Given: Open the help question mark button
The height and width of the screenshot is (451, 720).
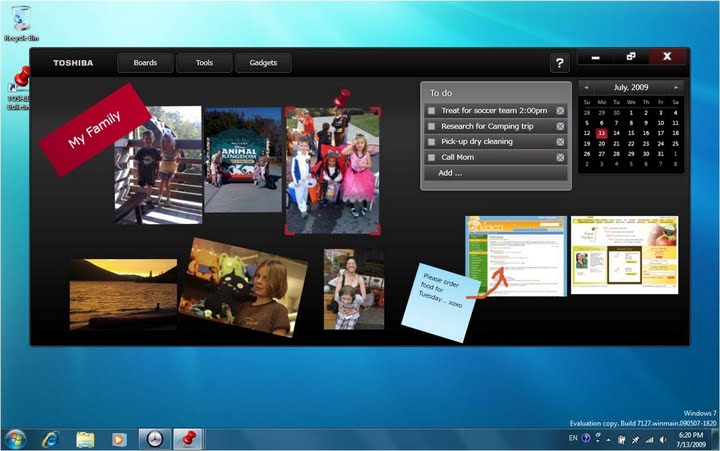Looking at the screenshot, I should [x=560, y=64].
